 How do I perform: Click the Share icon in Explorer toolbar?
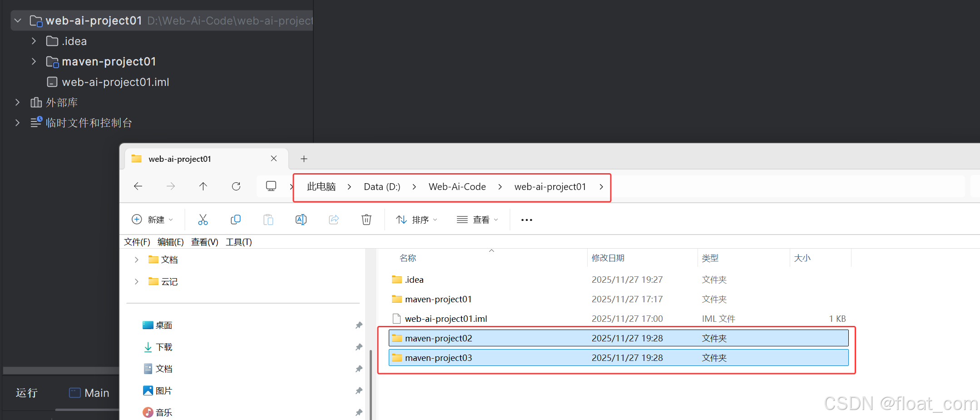[x=334, y=220]
